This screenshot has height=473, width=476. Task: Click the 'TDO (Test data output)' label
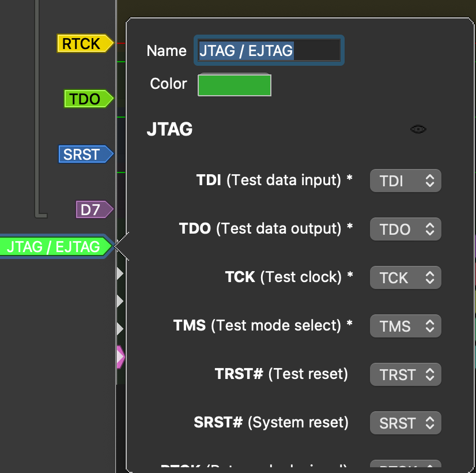click(266, 228)
